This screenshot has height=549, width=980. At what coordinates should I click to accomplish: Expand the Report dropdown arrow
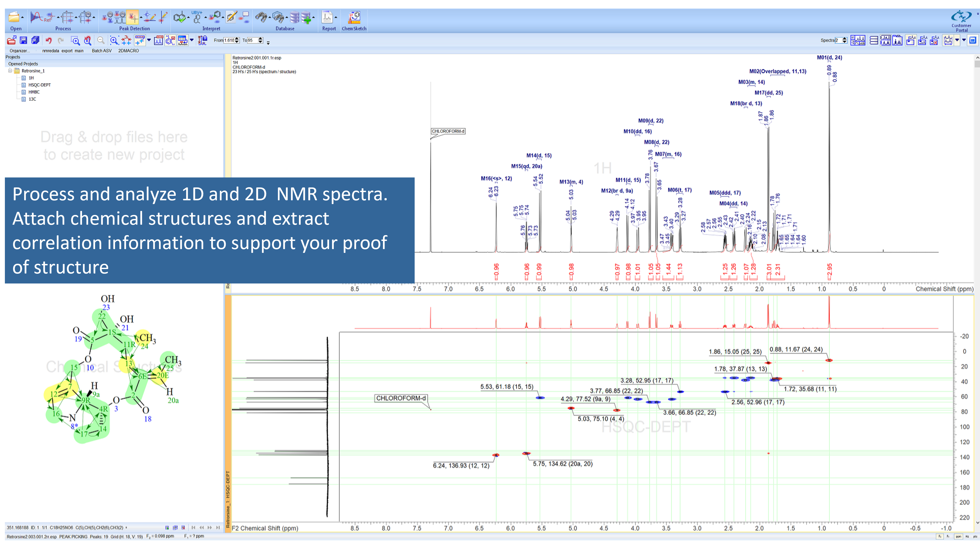tap(336, 18)
